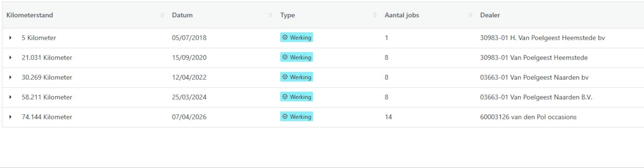The image size is (644, 168).
Task: Click the Dealer column header
Action: pyautogui.click(x=490, y=15)
